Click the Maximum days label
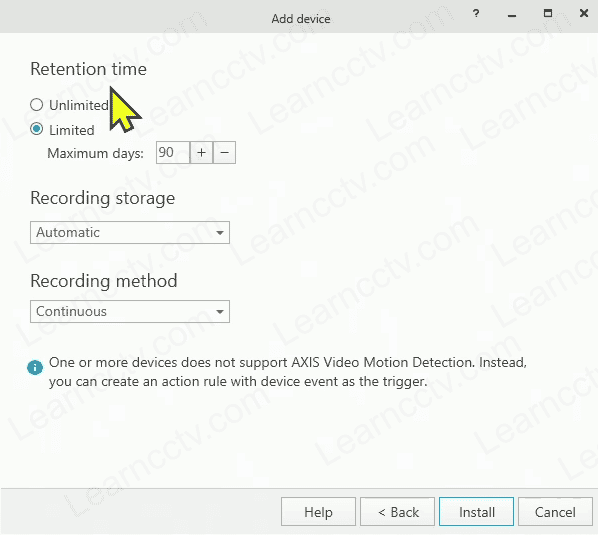The image size is (598, 535). click(x=95, y=153)
